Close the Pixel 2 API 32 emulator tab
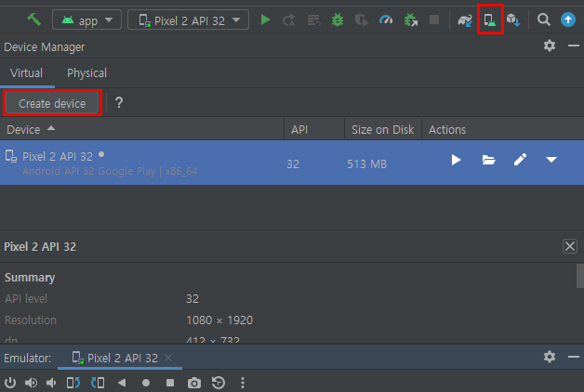This screenshot has height=392, width=584. pos(168,358)
